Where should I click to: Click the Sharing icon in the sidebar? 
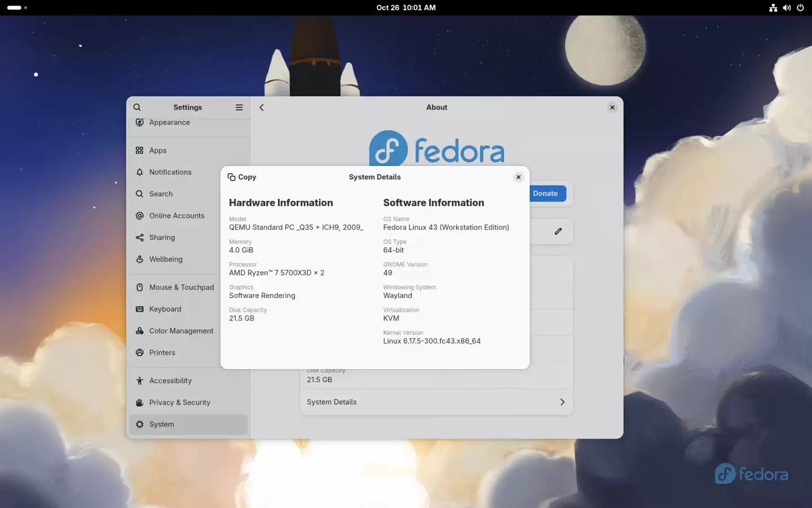(139, 237)
